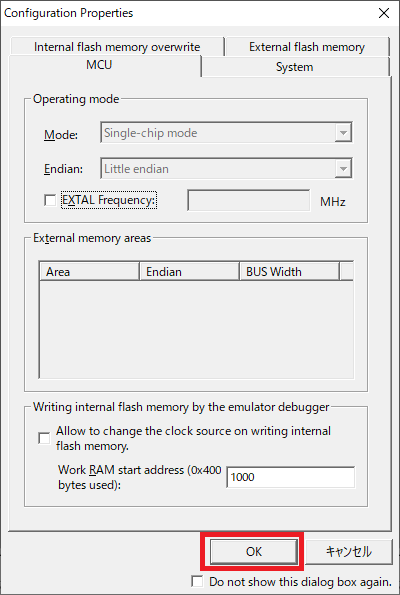This screenshot has width=400, height=595.
Task: Click the Area column header
Action: (x=89, y=272)
